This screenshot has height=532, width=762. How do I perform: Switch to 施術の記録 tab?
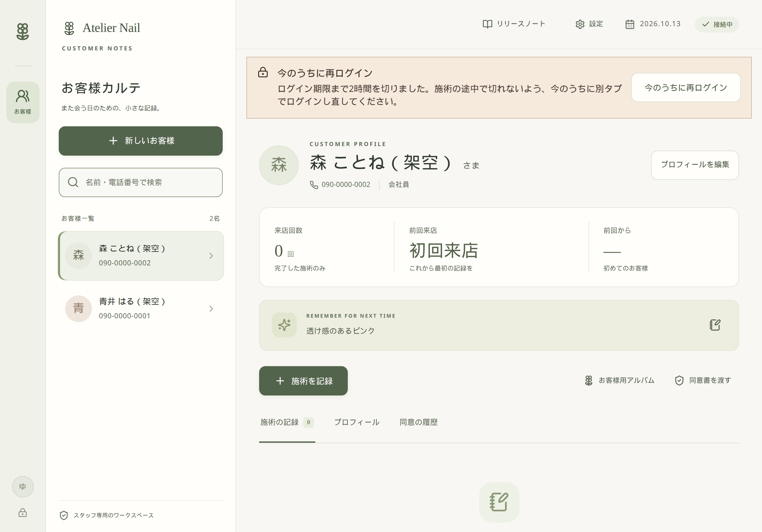point(287,422)
